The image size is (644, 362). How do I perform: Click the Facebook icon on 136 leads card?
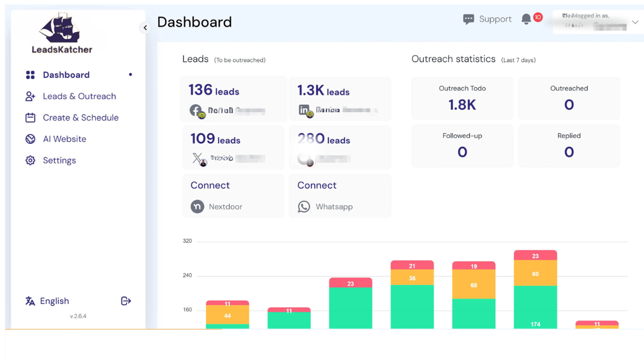196,110
